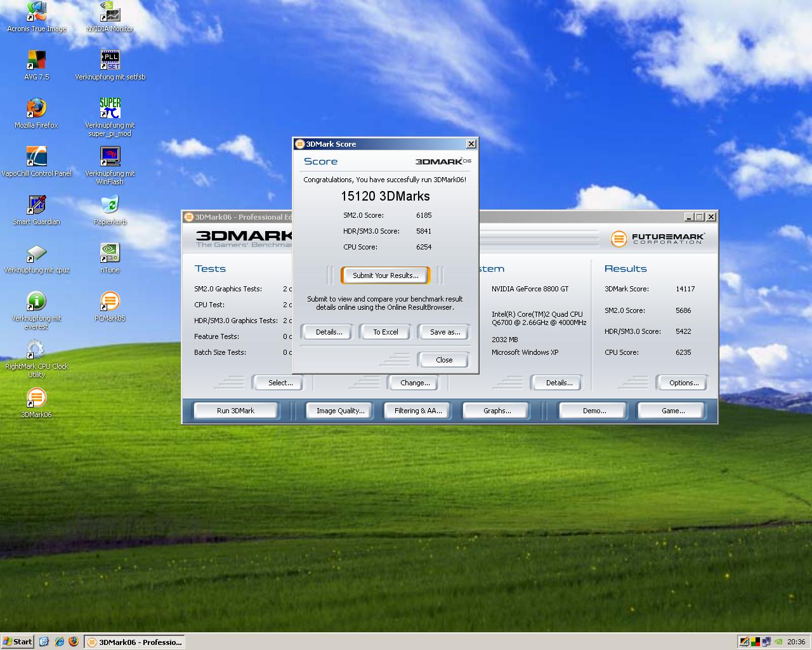The height and width of the screenshot is (650, 812).
Task: Open the Graphs button
Action: coord(497,411)
